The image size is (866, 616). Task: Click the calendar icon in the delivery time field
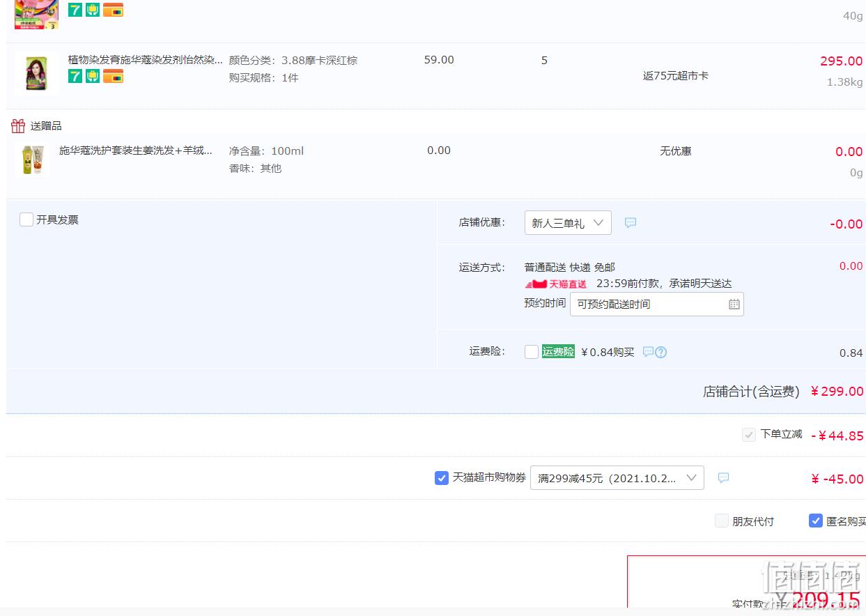point(734,305)
